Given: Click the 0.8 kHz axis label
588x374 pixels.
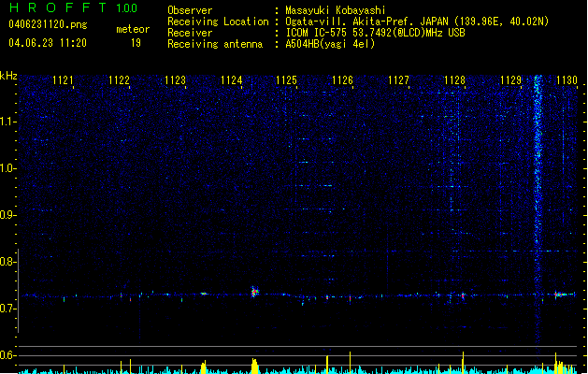Looking at the screenshot, I should 7,262.
